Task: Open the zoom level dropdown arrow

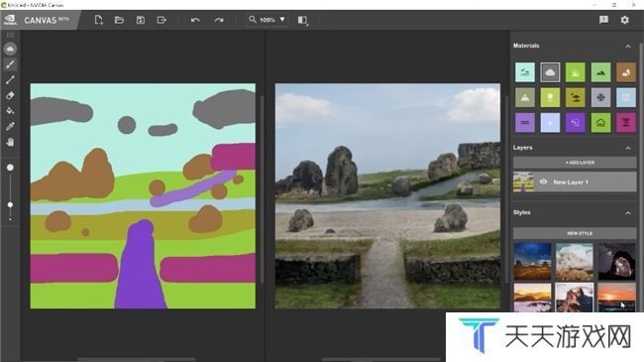Action: point(282,19)
